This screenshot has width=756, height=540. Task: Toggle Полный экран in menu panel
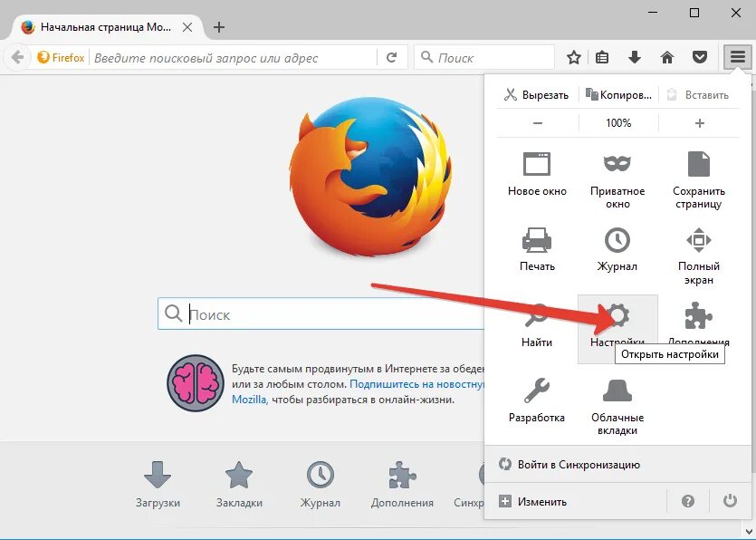click(699, 256)
